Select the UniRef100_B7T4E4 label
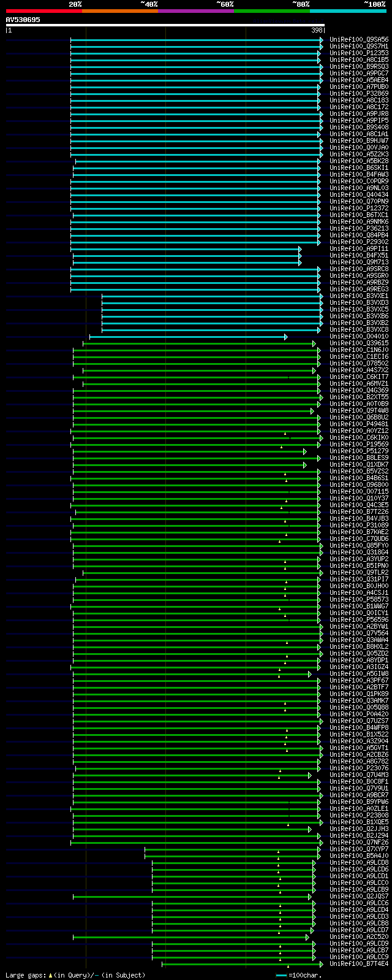392x980 pixels. [359, 963]
